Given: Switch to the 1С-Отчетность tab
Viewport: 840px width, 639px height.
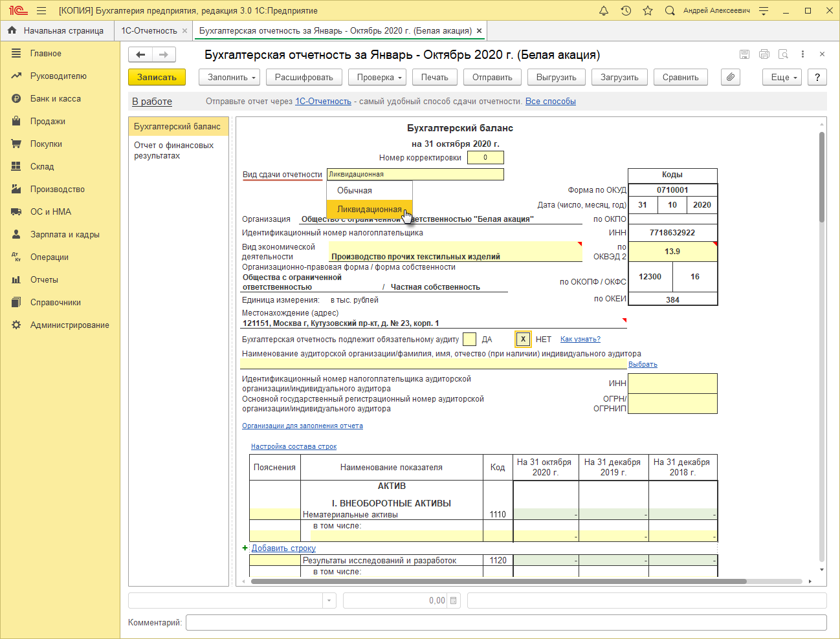Looking at the screenshot, I should (x=149, y=30).
